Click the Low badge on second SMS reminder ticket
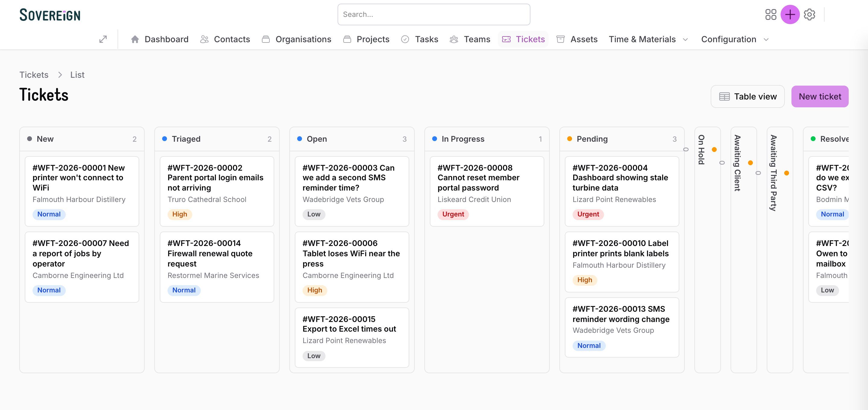Viewport: 868px width, 410px height. (x=314, y=214)
